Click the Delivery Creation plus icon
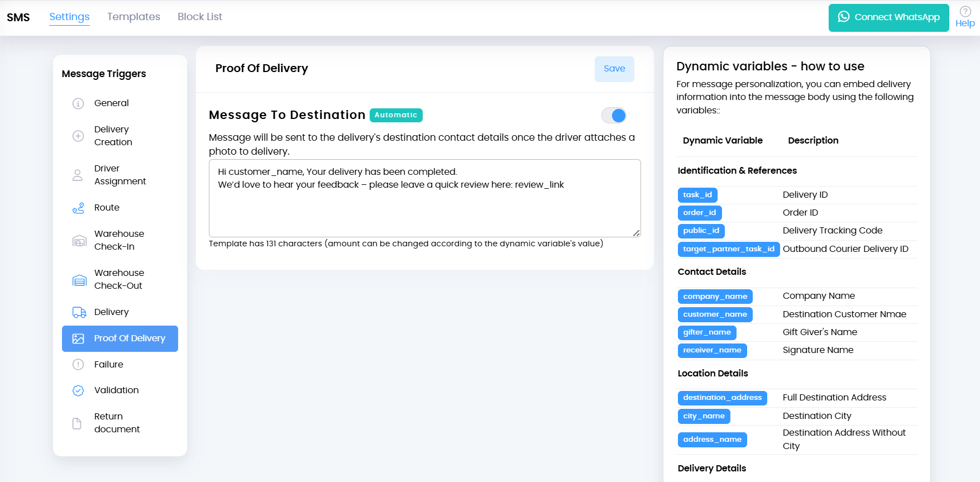The width and height of the screenshot is (980, 482). click(78, 136)
